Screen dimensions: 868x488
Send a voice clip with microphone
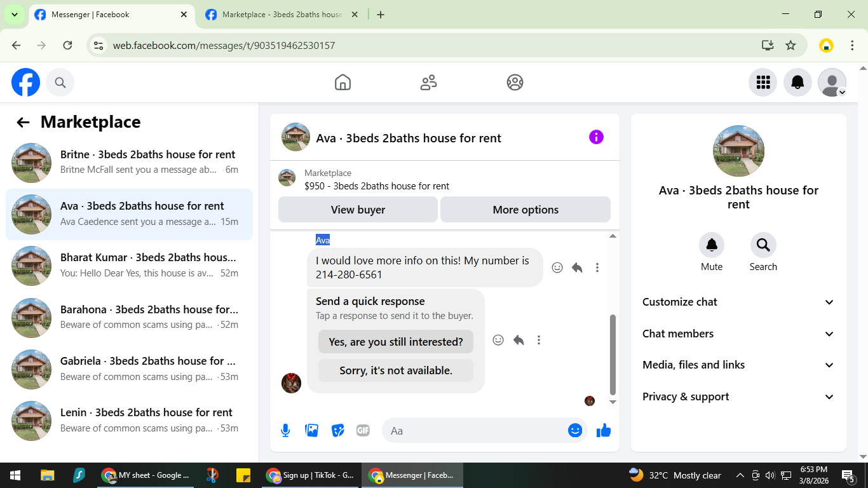pyautogui.click(x=285, y=431)
